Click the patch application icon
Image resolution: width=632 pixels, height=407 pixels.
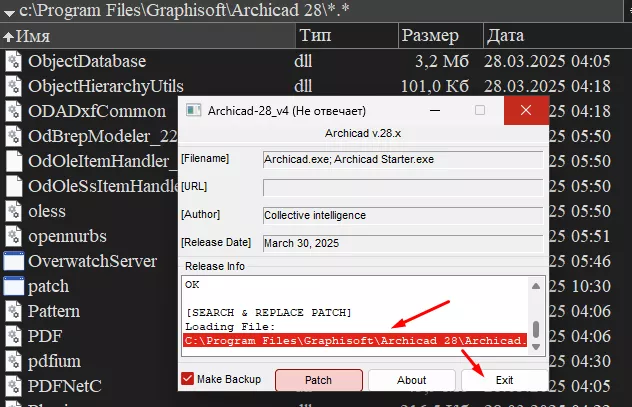pyautogui.click(x=14, y=286)
